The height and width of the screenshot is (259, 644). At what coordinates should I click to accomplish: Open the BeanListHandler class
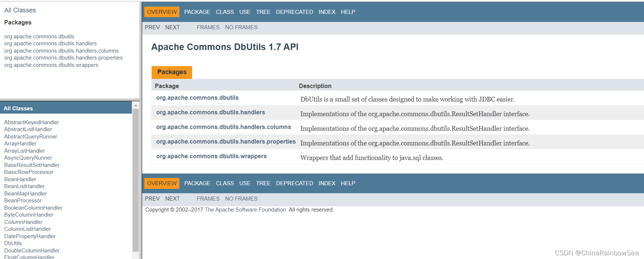click(x=24, y=186)
